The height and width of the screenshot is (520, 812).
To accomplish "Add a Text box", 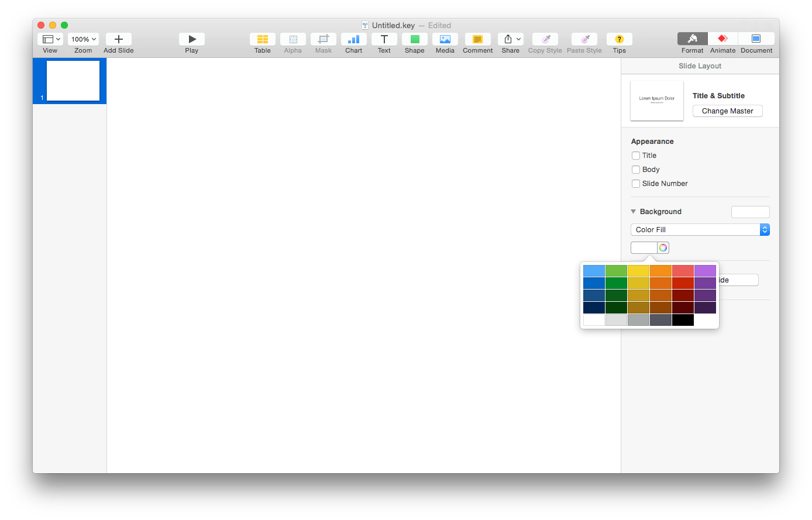I will point(384,39).
